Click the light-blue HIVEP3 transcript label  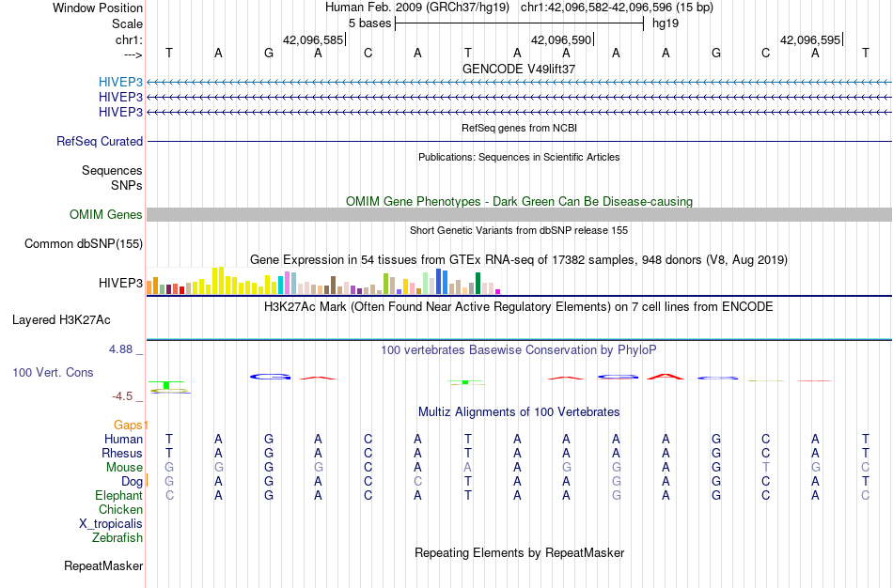click(120, 82)
